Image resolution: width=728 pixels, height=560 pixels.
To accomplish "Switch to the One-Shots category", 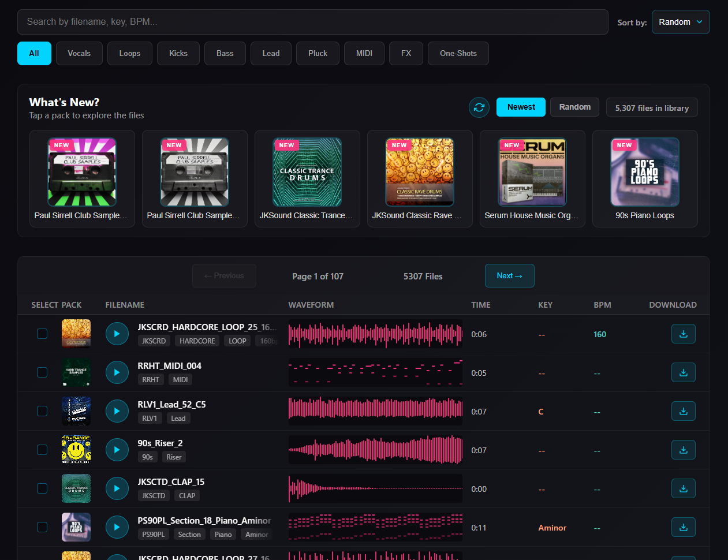I will click(458, 53).
